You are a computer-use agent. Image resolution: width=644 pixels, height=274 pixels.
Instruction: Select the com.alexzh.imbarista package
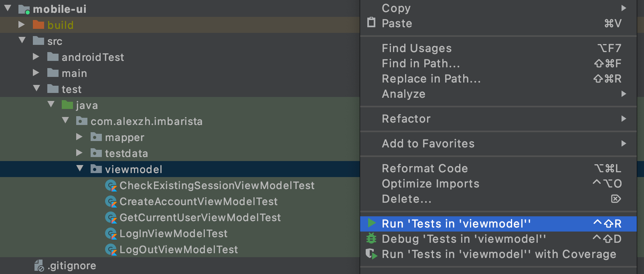click(x=146, y=121)
